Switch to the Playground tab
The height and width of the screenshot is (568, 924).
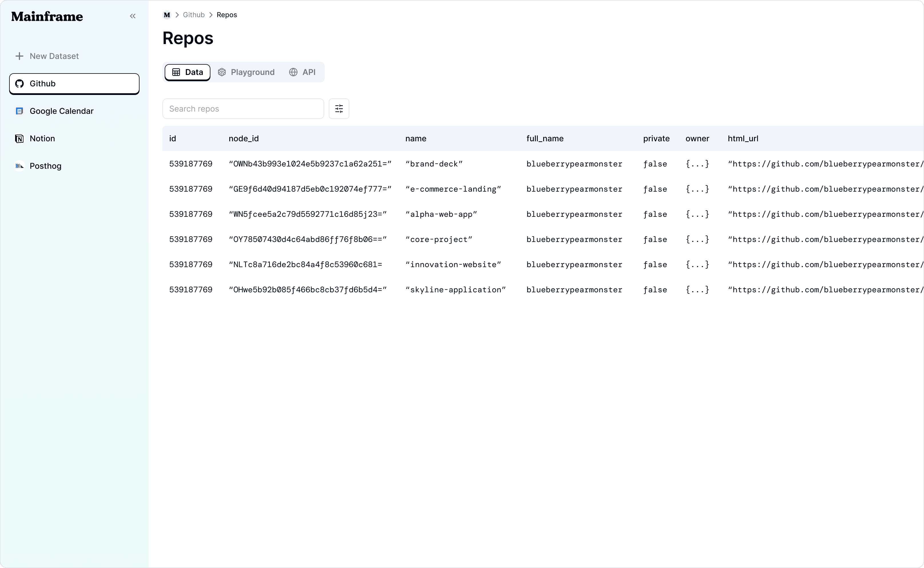pyautogui.click(x=246, y=72)
